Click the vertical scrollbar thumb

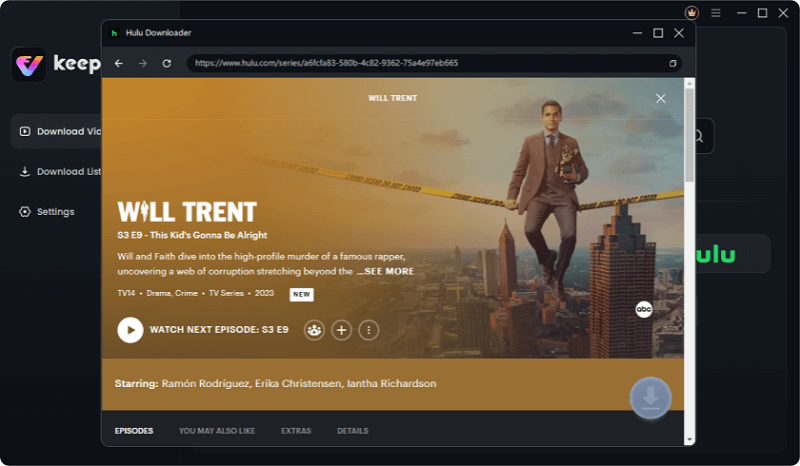[689, 135]
